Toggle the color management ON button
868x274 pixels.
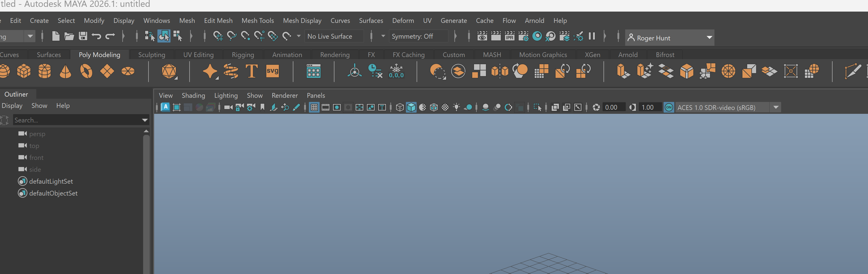point(669,107)
